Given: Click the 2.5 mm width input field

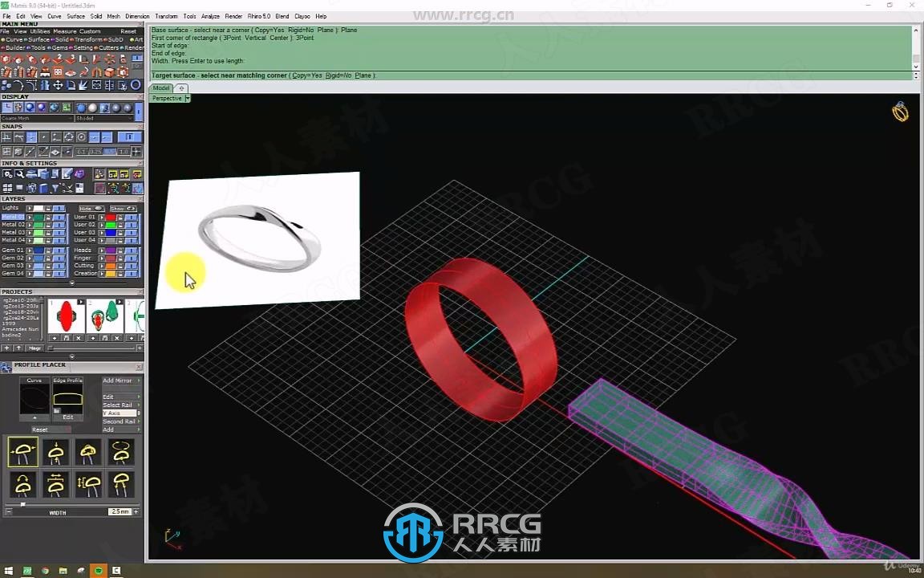Looking at the screenshot, I should 120,511.
